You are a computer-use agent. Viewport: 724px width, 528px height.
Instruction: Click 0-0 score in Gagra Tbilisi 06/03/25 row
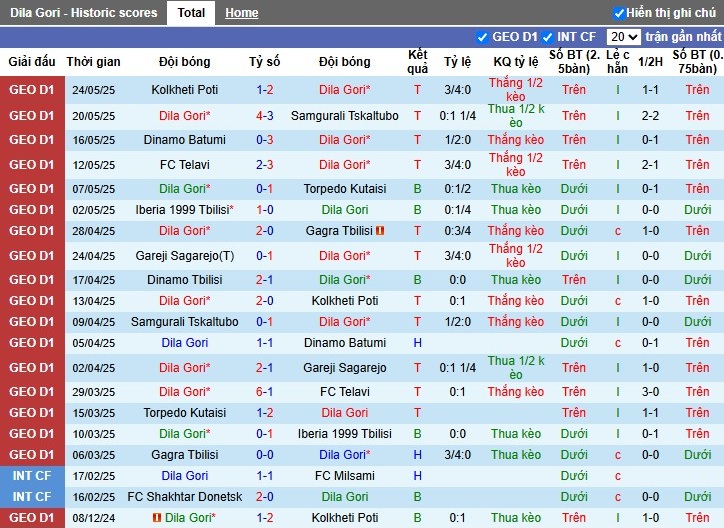[265, 455]
